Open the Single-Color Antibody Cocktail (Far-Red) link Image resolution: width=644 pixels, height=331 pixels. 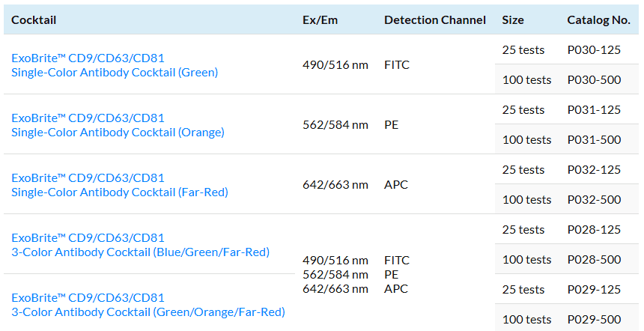click(120, 185)
